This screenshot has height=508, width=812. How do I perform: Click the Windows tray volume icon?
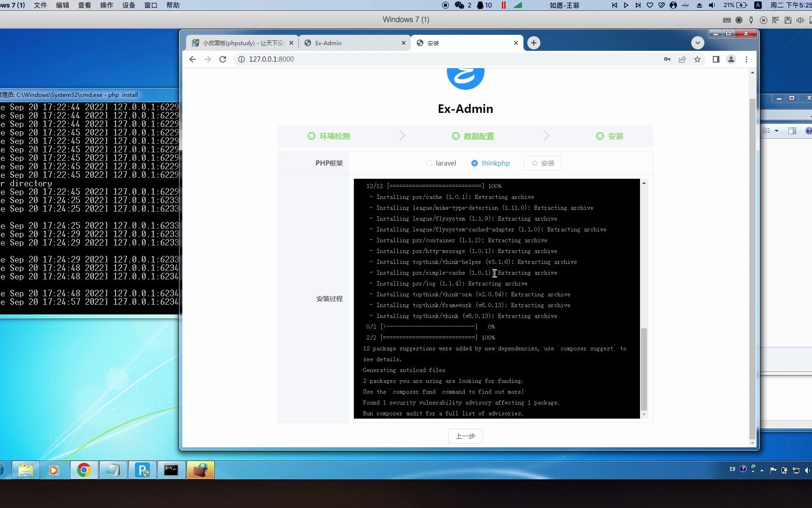807,470
